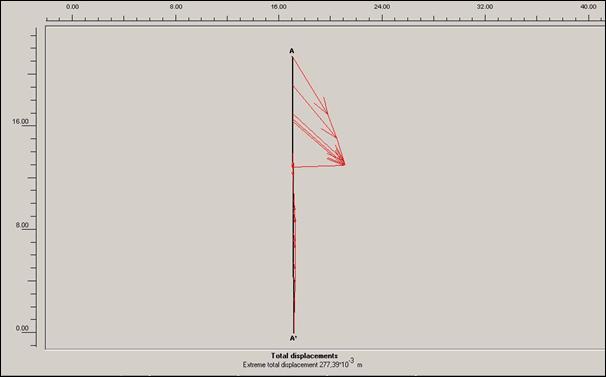Click the 0.00 mark on vertical ruler

(22, 328)
